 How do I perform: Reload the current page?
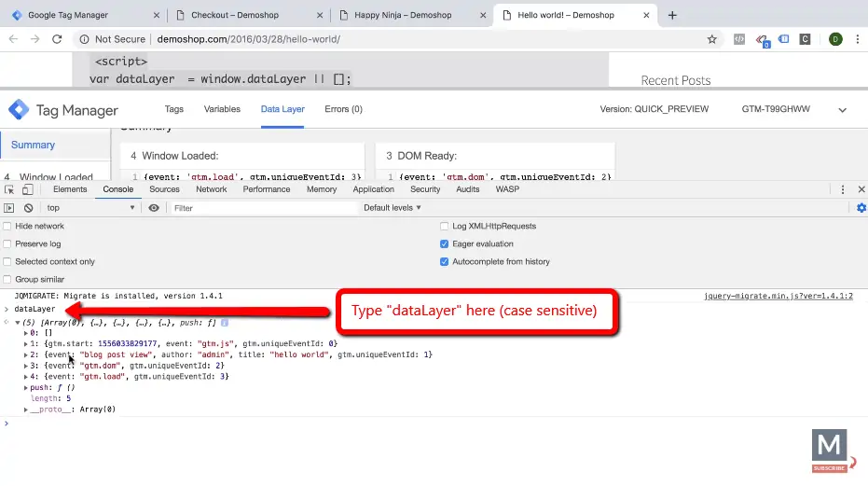coord(57,39)
